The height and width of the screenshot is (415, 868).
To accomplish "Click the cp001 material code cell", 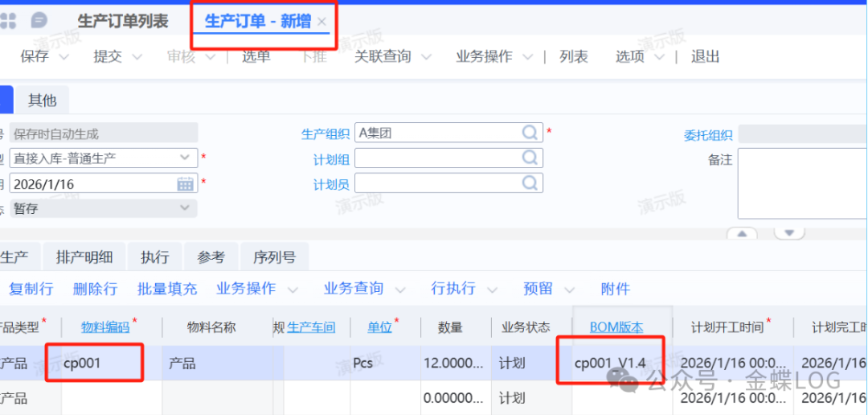I will coord(94,364).
